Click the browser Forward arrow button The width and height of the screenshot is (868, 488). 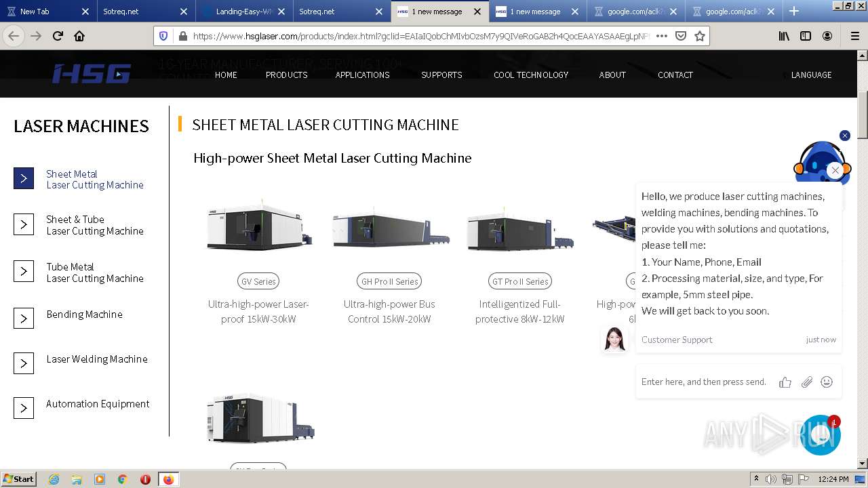tap(36, 36)
